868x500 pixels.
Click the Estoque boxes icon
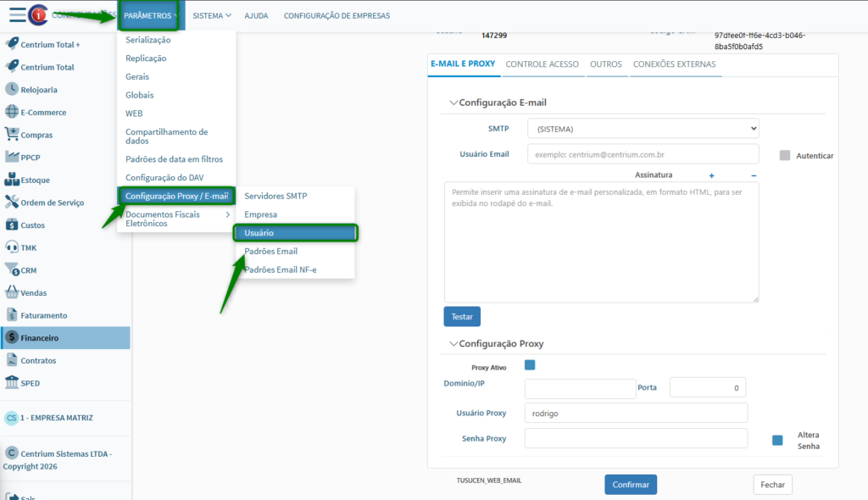[12, 180]
